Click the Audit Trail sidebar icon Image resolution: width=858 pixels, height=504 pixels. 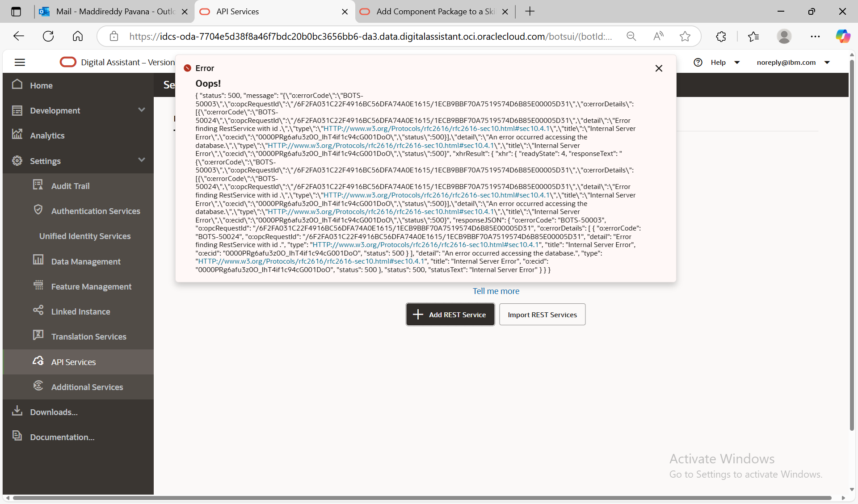tap(38, 185)
